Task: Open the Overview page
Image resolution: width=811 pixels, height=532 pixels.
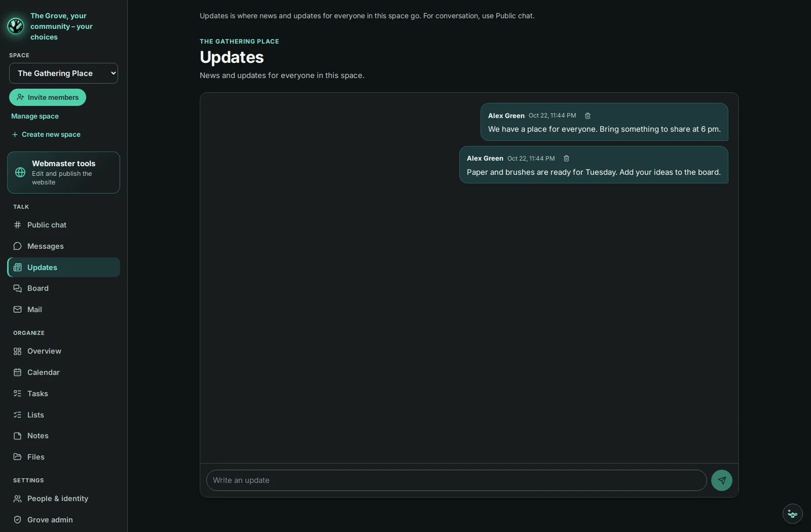Action: [63, 351]
